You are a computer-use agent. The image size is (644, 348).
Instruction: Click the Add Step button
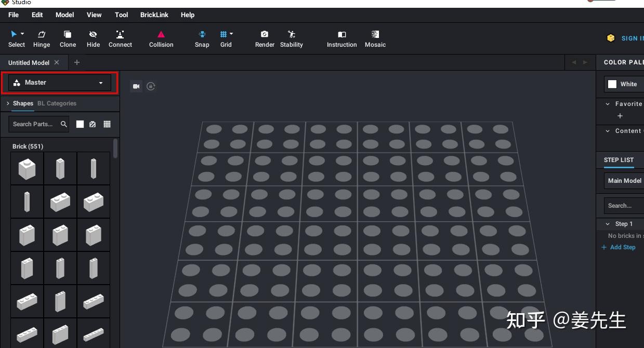[619, 247]
